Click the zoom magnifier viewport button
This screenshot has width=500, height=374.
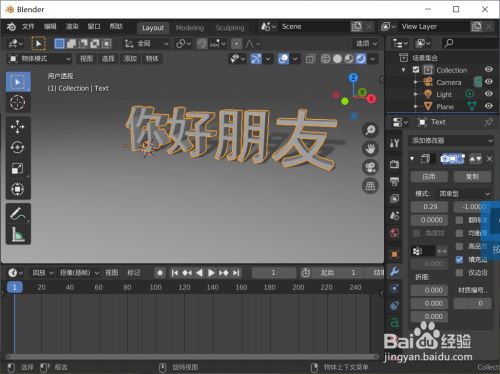coord(370,130)
